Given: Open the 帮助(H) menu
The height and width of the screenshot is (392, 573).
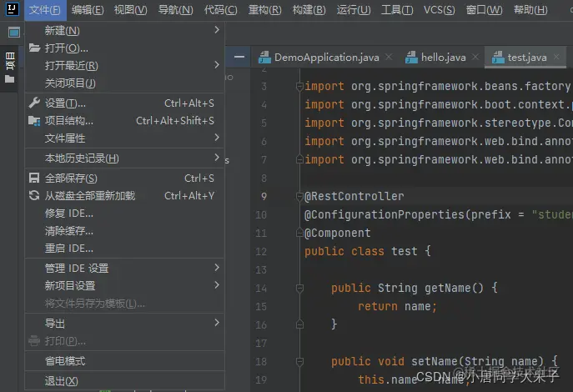Looking at the screenshot, I should point(530,10).
